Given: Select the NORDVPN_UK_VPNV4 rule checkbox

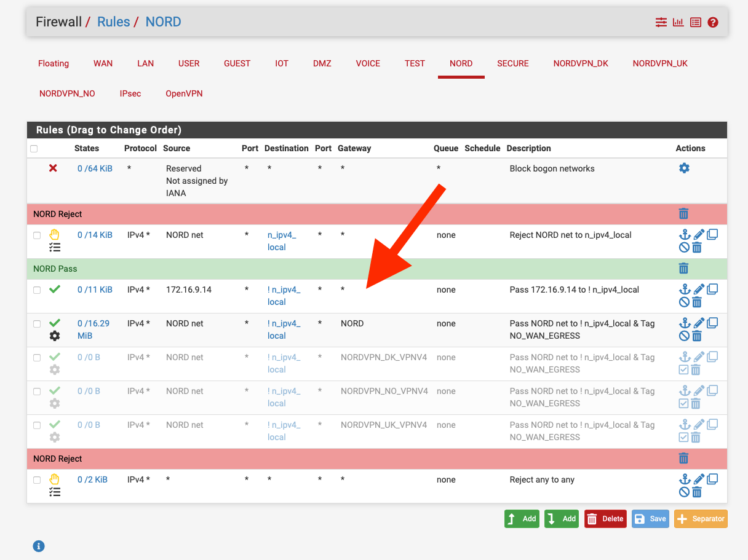Looking at the screenshot, I should pyautogui.click(x=37, y=425).
